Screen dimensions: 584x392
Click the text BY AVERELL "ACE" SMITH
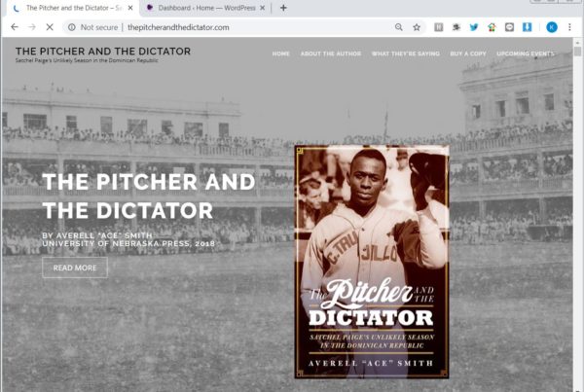click(x=97, y=235)
